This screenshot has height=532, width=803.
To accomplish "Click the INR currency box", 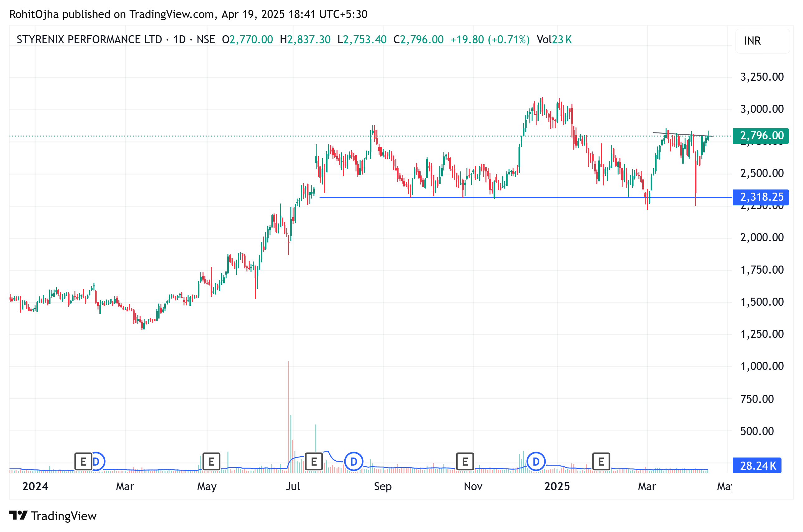I will pyautogui.click(x=762, y=41).
